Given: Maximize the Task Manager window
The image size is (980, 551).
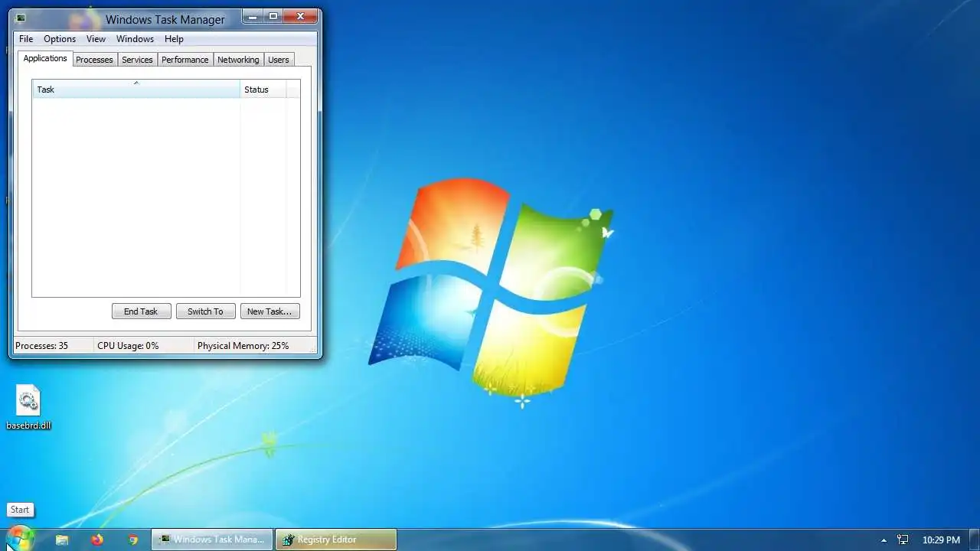Looking at the screenshot, I should pos(273,16).
